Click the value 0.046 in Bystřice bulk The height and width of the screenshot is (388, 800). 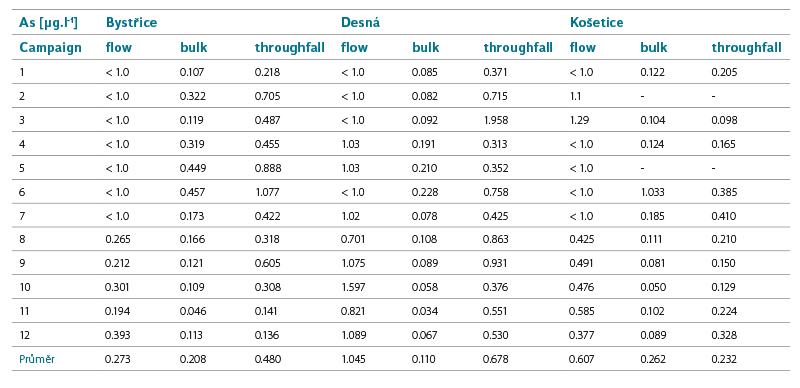coord(192,311)
